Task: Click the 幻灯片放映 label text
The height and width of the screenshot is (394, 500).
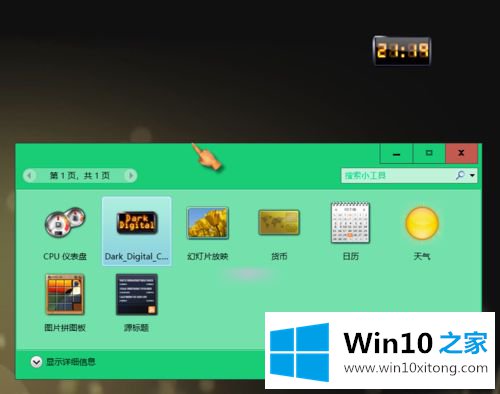Action: (x=208, y=256)
